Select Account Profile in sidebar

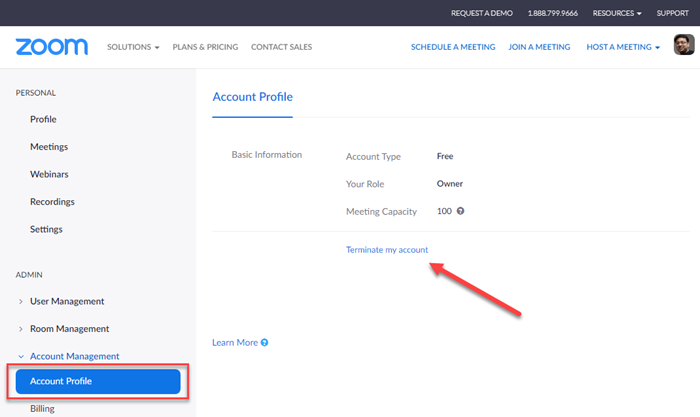click(98, 381)
